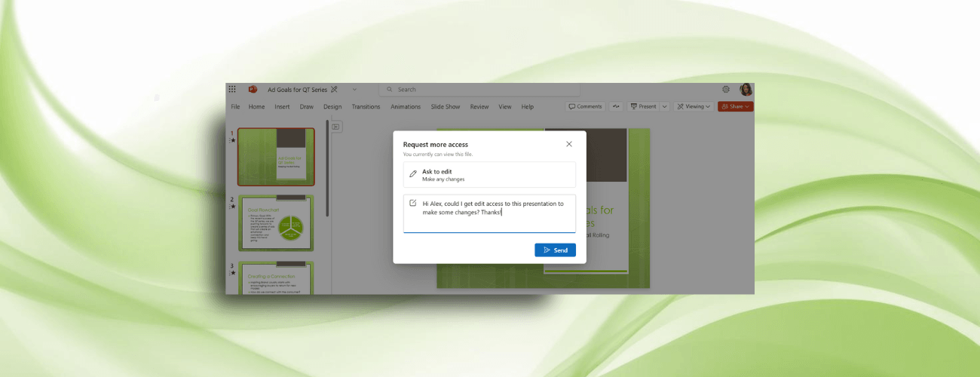Select the Ask to edit option

[x=489, y=175]
